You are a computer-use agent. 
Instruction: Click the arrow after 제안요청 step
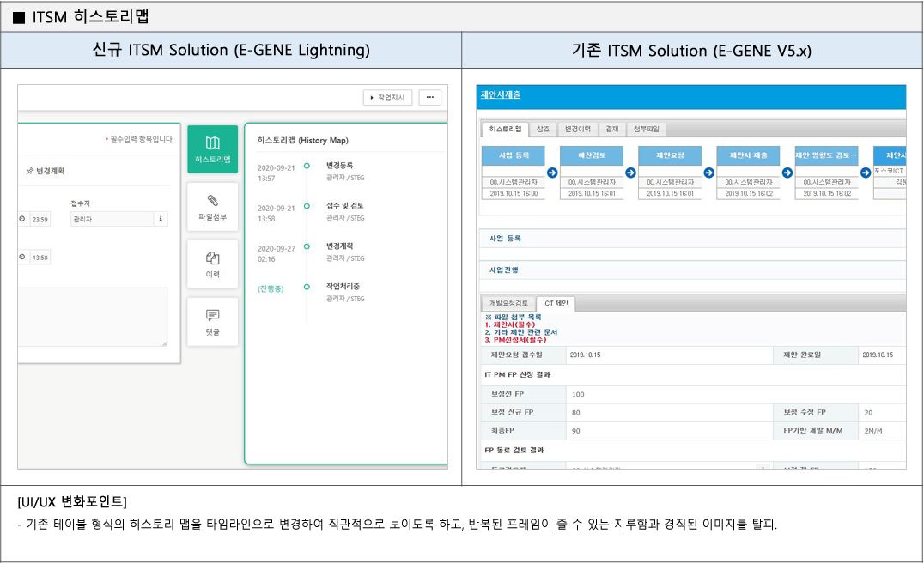pyautogui.click(x=708, y=173)
